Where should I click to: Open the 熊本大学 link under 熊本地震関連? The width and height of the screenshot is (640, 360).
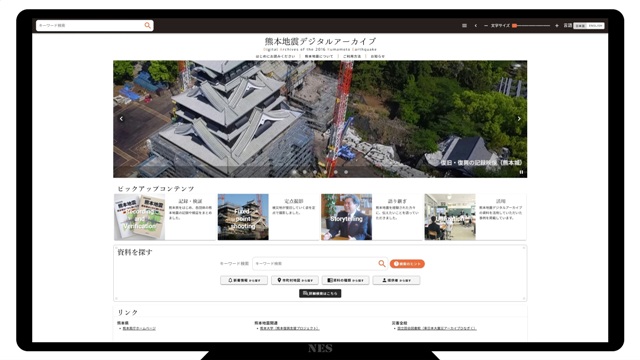point(289,329)
